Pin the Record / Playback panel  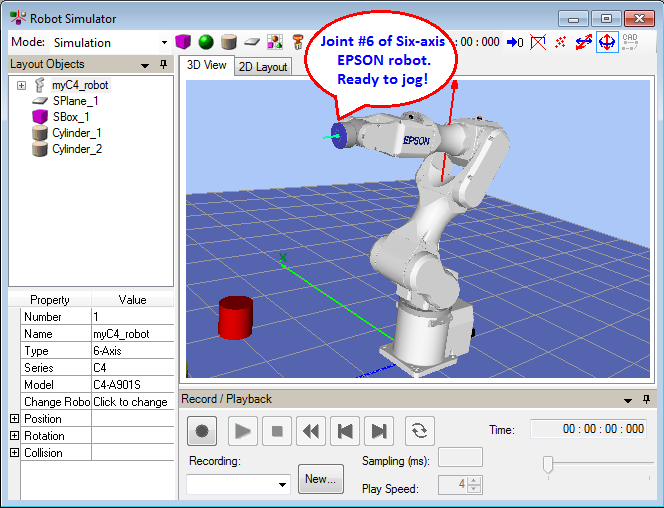tap(646, 399)
